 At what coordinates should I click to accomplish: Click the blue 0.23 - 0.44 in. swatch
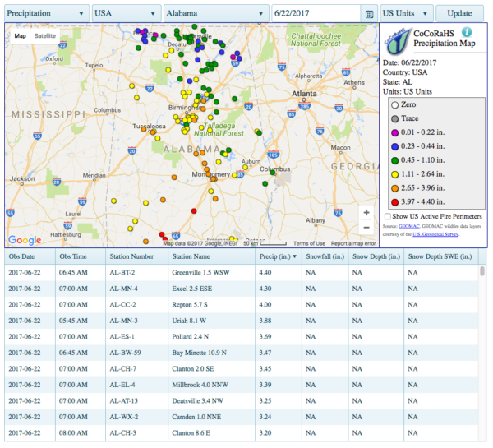tap(394, 146)
